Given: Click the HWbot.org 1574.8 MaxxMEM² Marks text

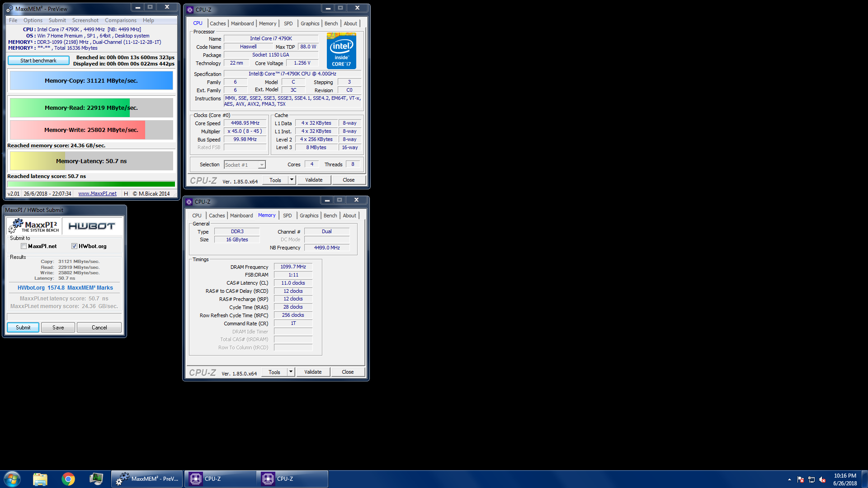Looking at the screenshot, I should (x=65, y=288).
